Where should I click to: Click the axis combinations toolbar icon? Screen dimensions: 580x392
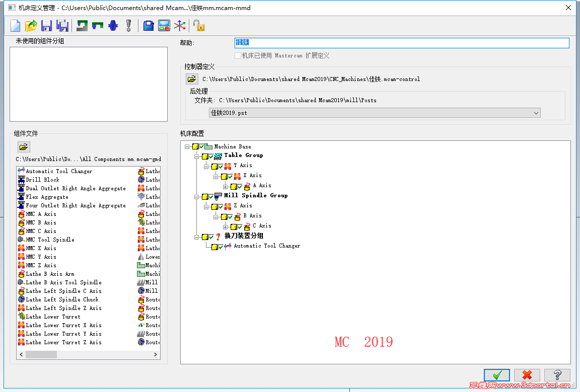point(180,26)
